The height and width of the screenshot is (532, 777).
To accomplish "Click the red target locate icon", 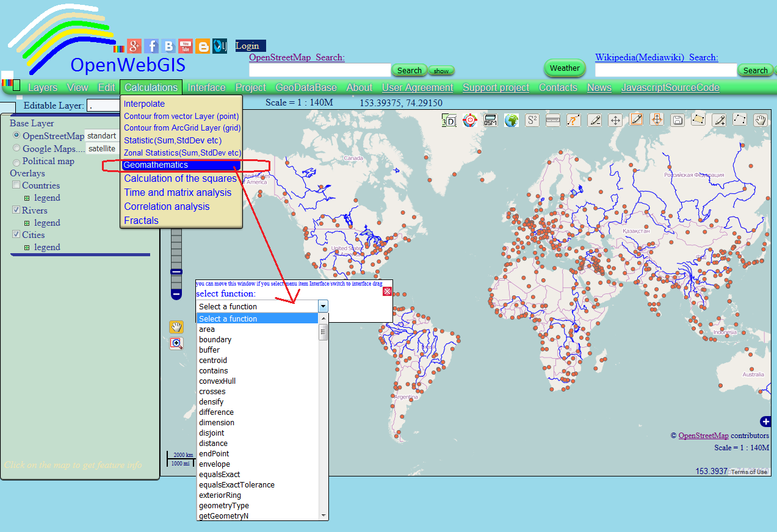I will click(469, 120).
